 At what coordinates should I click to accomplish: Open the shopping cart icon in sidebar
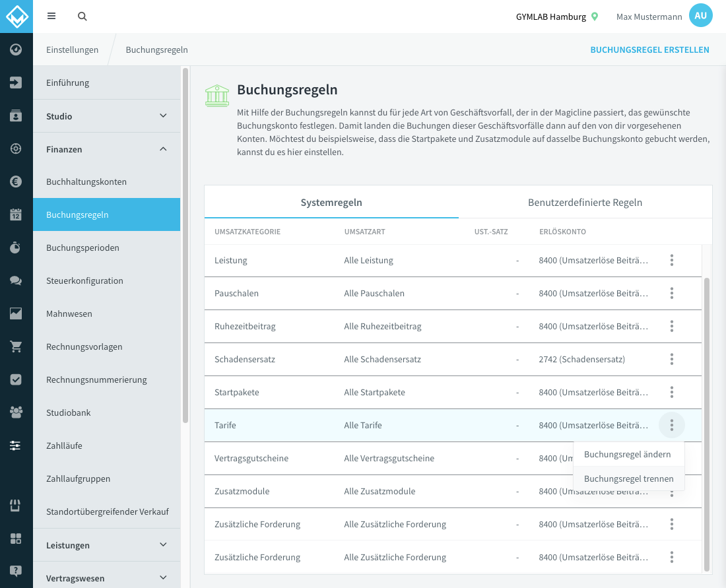(x=16, y=346)
